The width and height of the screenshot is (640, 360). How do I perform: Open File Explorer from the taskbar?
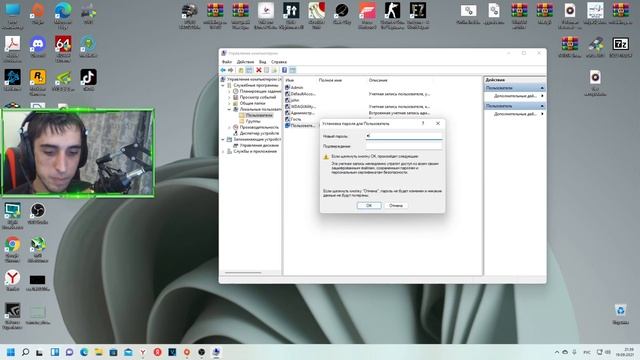[x=98, y=352]
